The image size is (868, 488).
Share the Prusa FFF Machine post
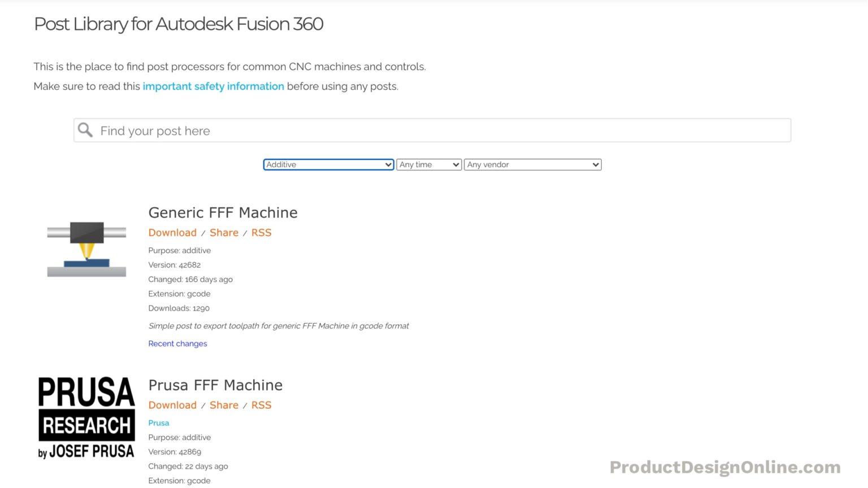tap(224, 405)
